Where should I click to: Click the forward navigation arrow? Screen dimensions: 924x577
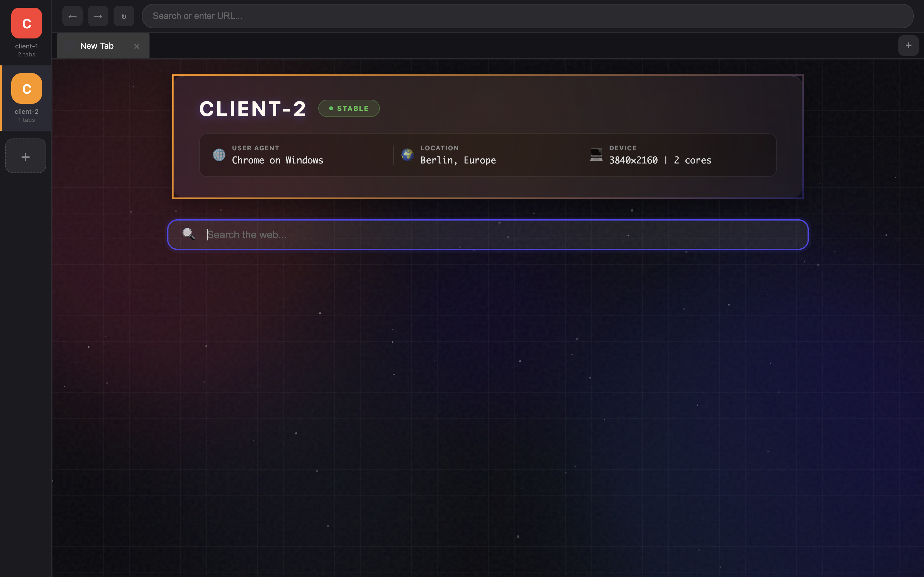coord(98,16)
